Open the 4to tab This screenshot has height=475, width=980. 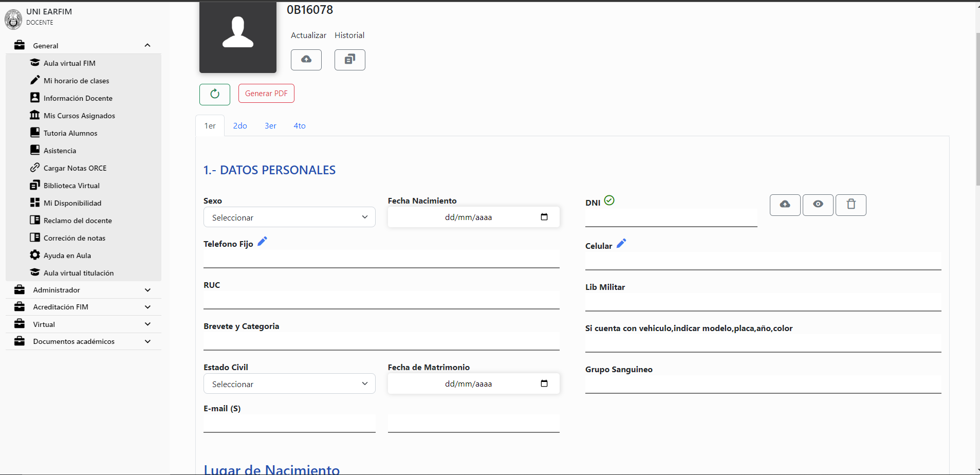point(299,125)
